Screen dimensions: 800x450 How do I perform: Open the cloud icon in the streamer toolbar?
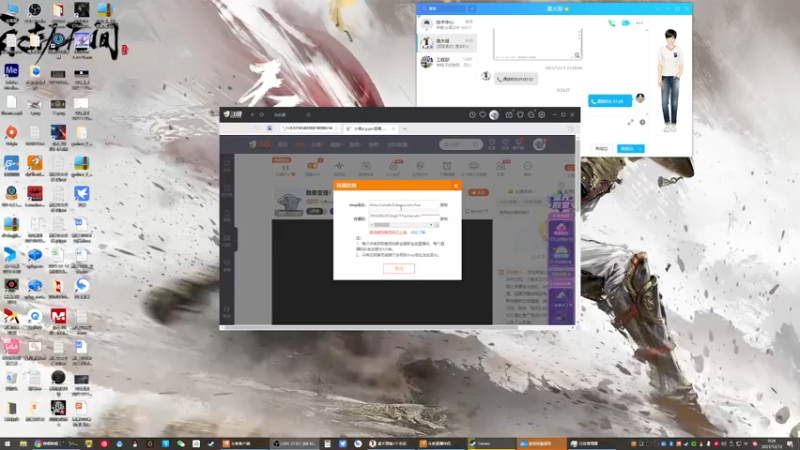click(x=474, y=167)
